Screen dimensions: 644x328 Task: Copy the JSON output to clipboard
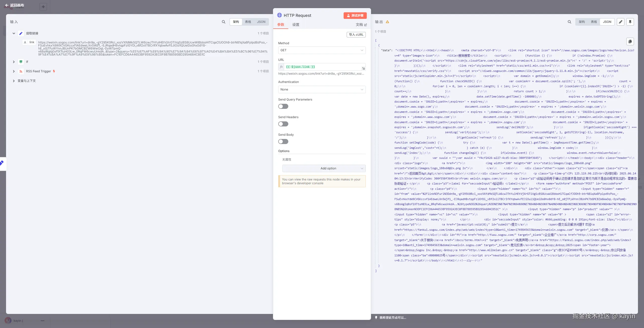coord(630,41)
